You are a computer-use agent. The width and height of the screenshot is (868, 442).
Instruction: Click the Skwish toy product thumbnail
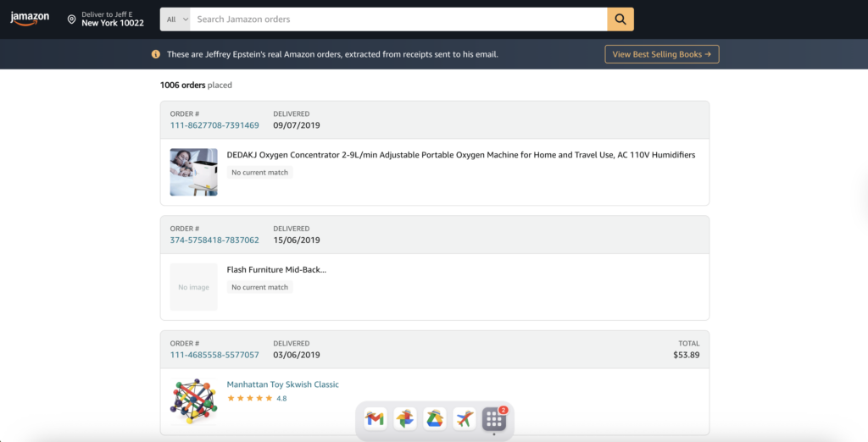coord(193,401)
